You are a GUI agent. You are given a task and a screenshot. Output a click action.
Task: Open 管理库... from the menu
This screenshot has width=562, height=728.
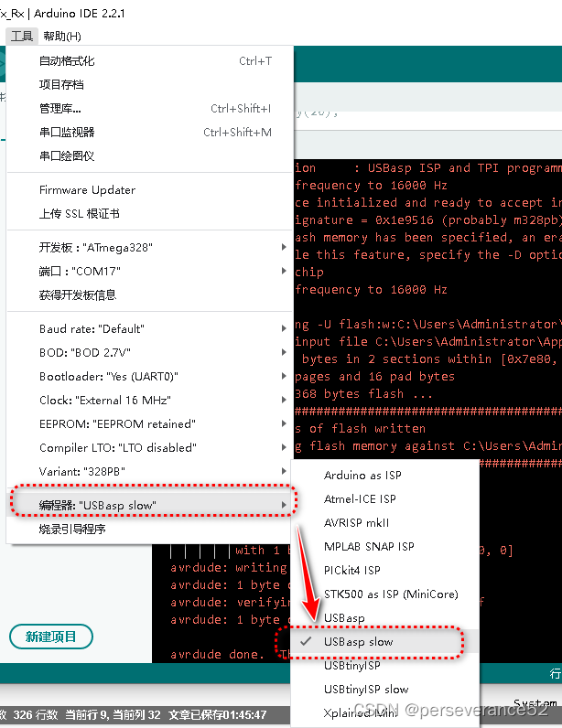pos(150,108)
